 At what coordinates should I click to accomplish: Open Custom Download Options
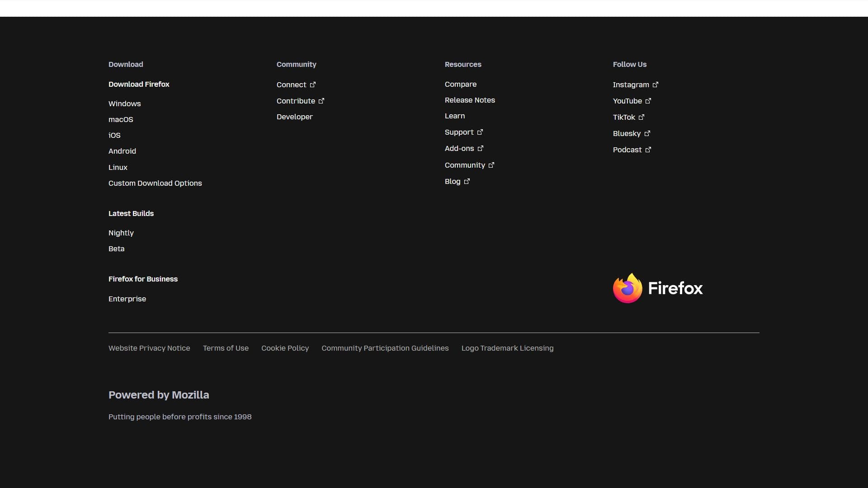click(155, 183)
